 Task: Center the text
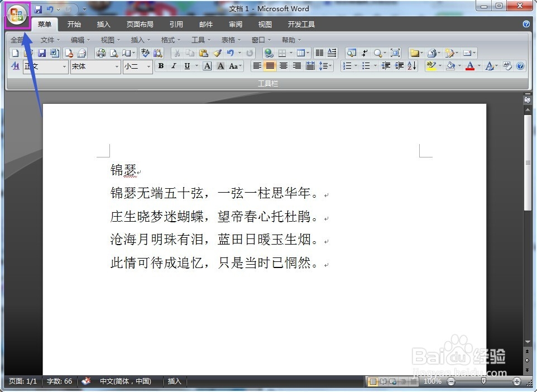(284, 66)
